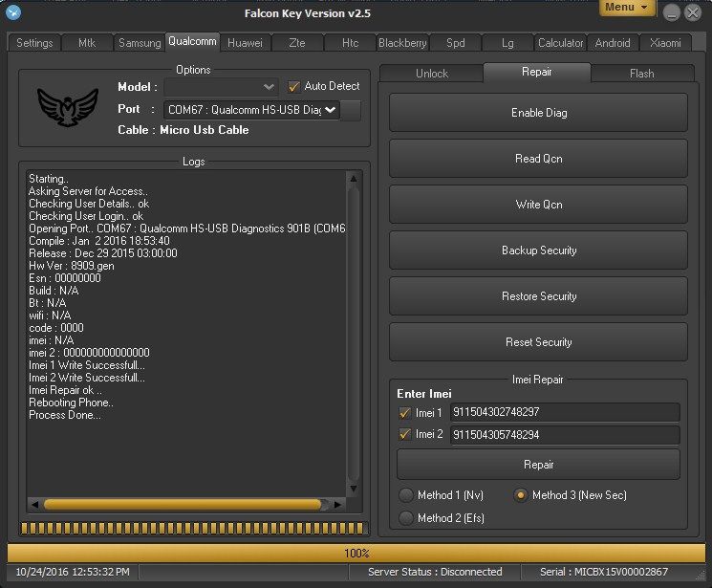This screenshot has width=712, height=588.
Task: Switch to the Lg tab
Action: pyautogui.click(x=507, y=43)
